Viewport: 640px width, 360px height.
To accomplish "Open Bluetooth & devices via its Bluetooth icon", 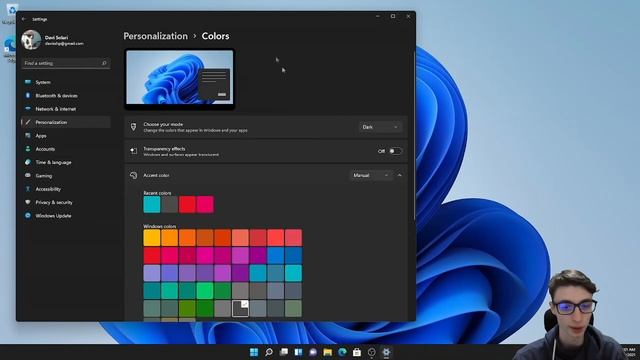I will pos(28,96).
